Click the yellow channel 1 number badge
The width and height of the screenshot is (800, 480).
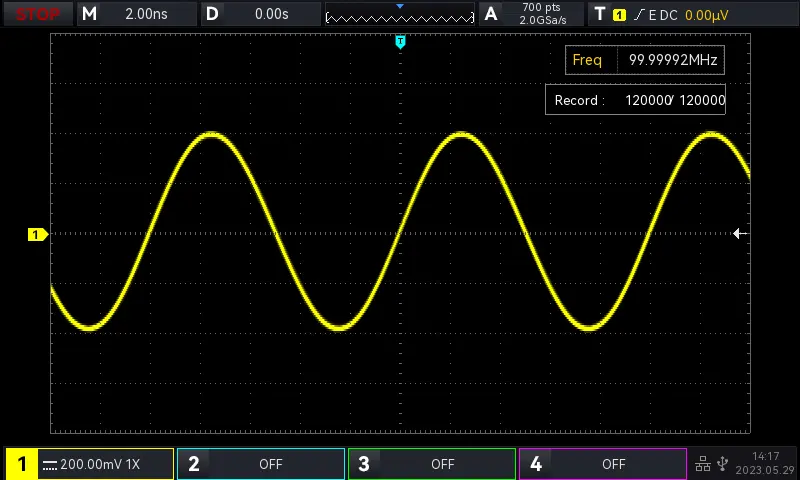point(21,464)
